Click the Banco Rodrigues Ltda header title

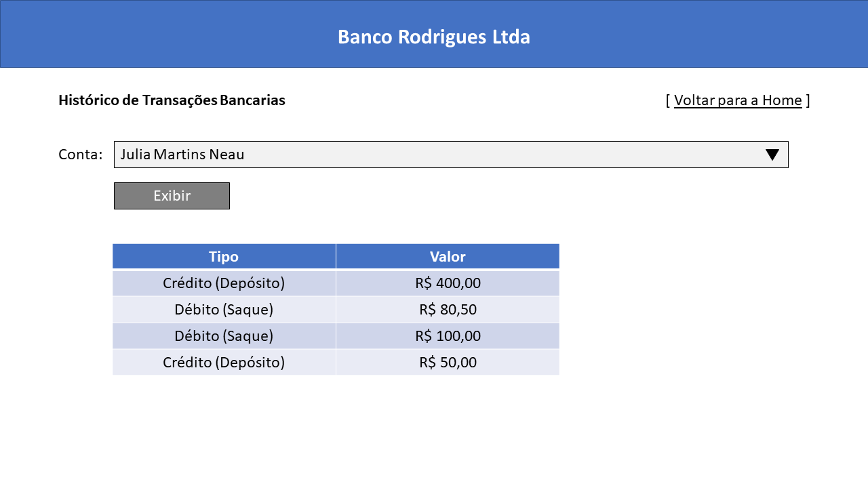[434, 37]
